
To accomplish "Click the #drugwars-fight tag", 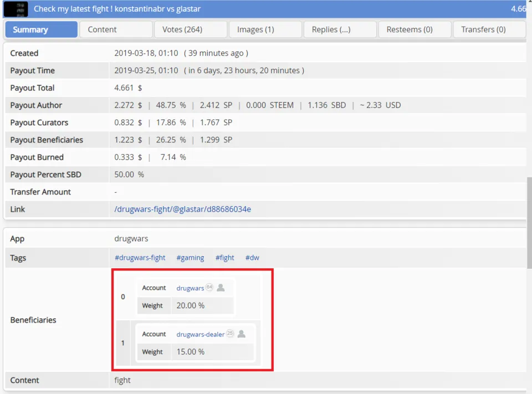I will click(140, 258).
